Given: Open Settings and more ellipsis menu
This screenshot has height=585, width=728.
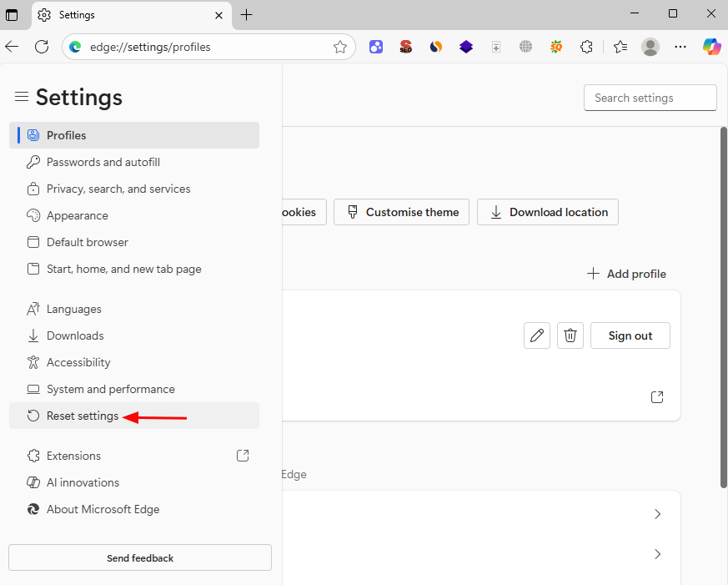Looking at the screenshot, I should point(680,47).
